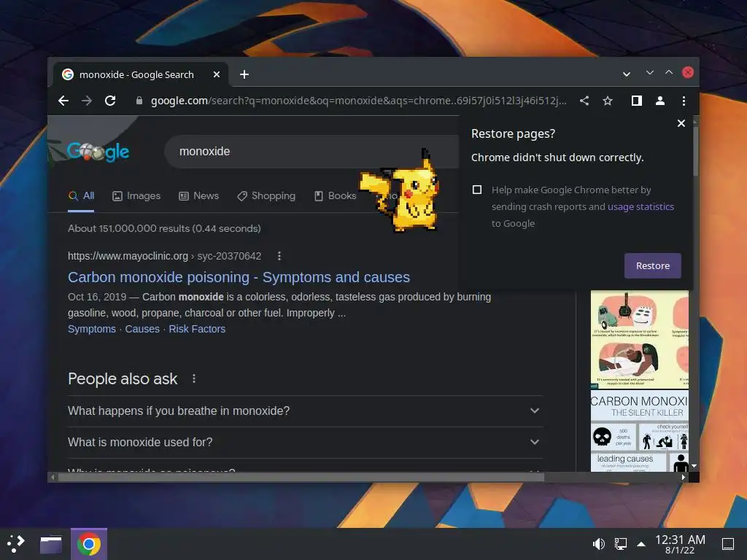Open options for the mayoclinic result
This screenshot has height=560, width=747.
point(279,256)
